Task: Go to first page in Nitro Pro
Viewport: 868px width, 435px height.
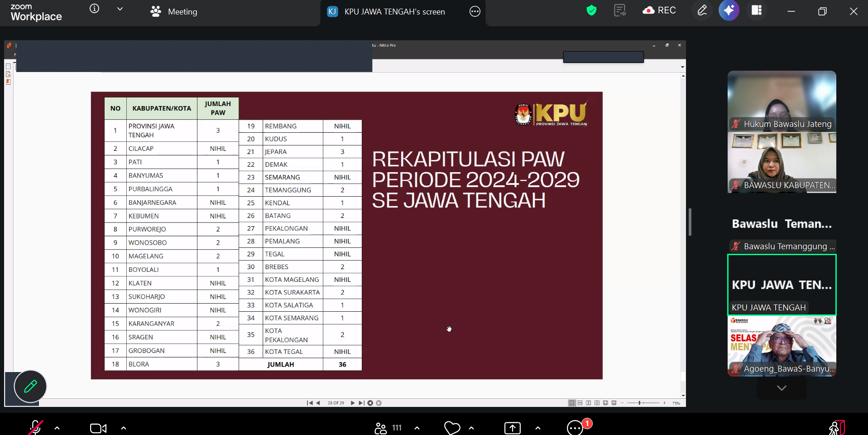Action: 310,403
